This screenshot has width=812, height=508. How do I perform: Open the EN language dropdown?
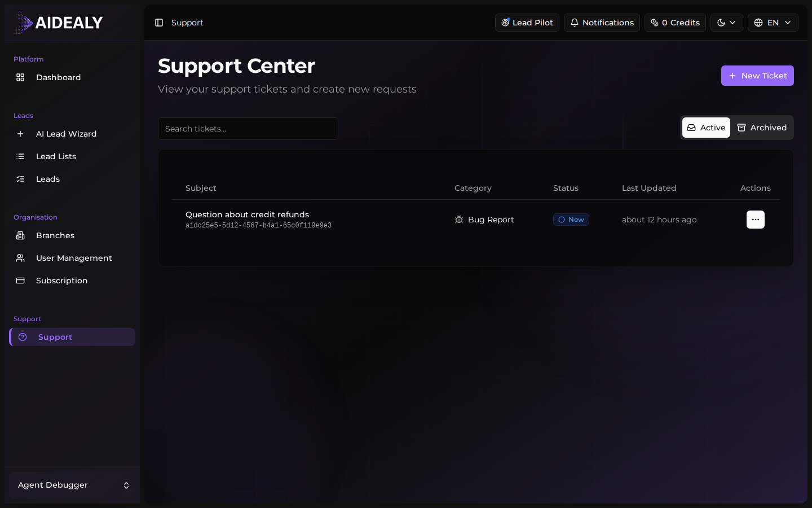tap(773, 23)
